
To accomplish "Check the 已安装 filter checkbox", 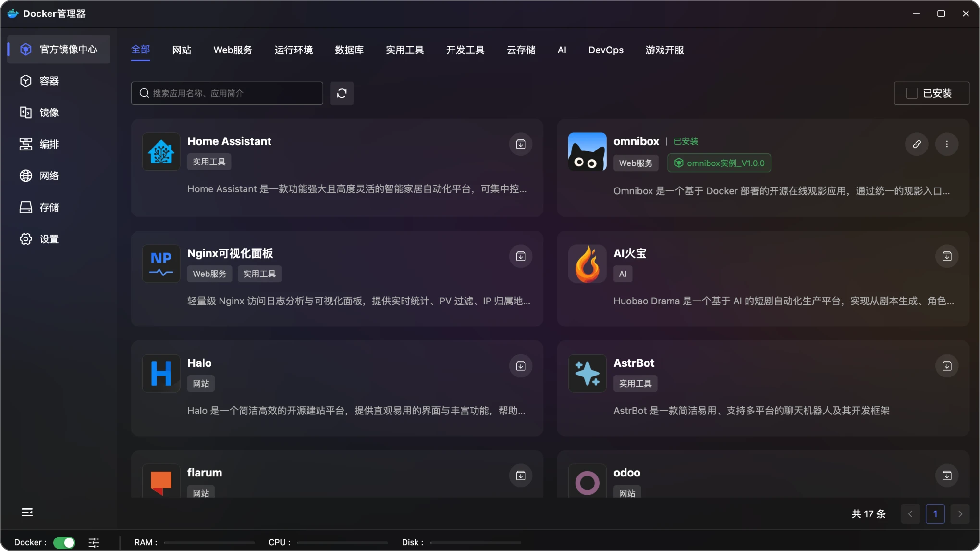I will [911, 93].
